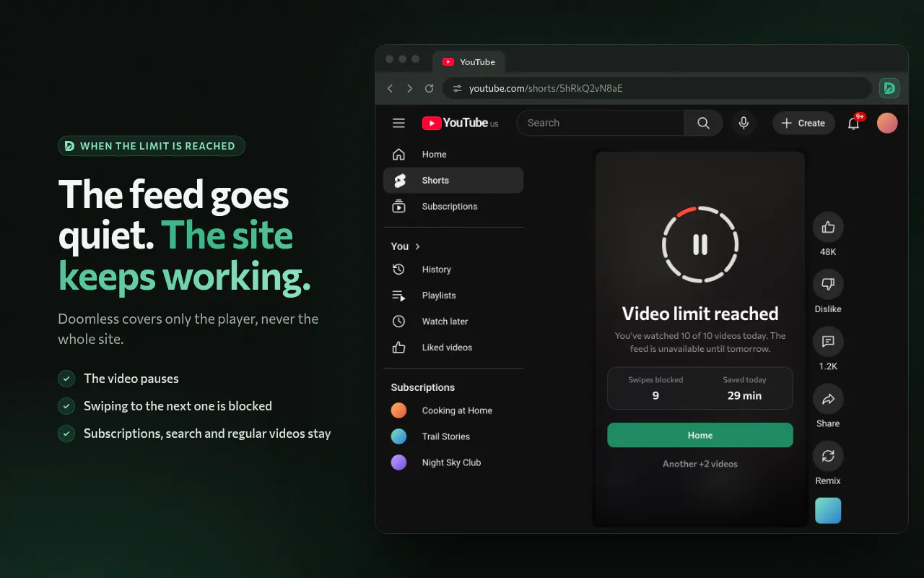Open Night Sky Club channel

(453, 462)
